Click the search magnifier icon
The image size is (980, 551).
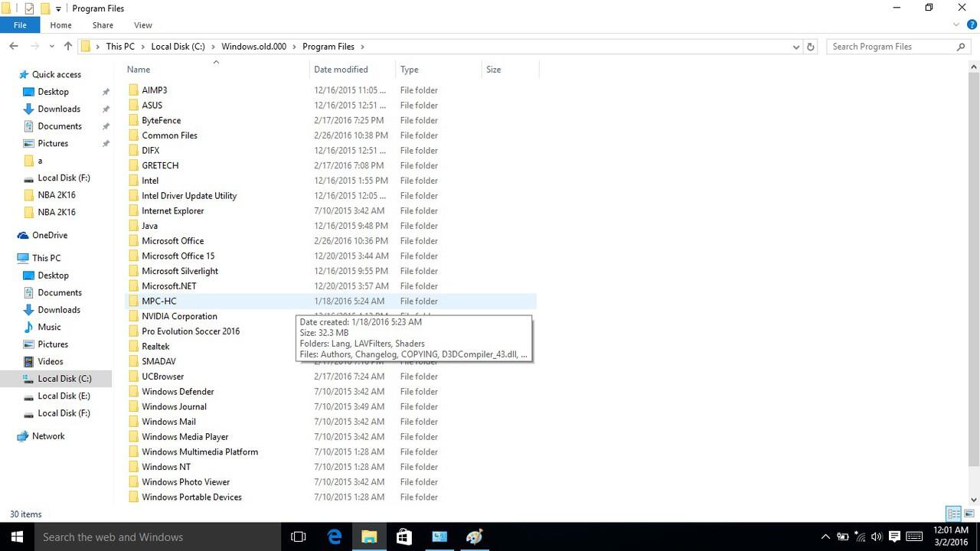tap(962, 47)
